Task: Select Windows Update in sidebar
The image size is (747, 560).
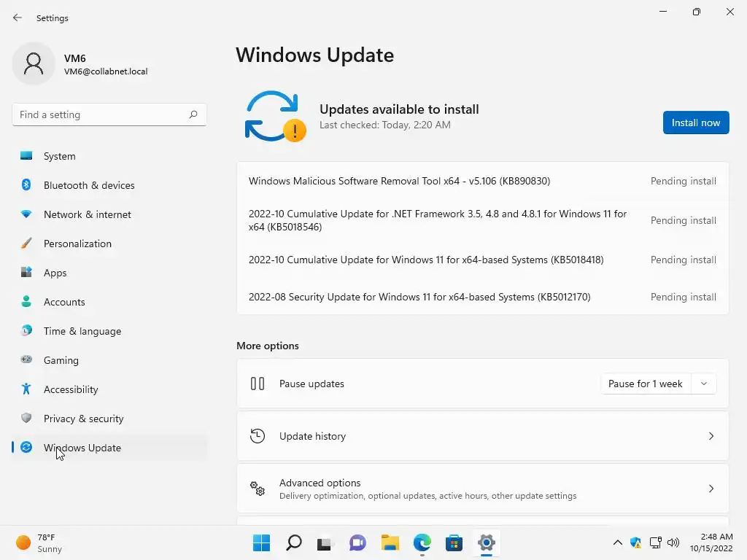Action: coord(109,447)
